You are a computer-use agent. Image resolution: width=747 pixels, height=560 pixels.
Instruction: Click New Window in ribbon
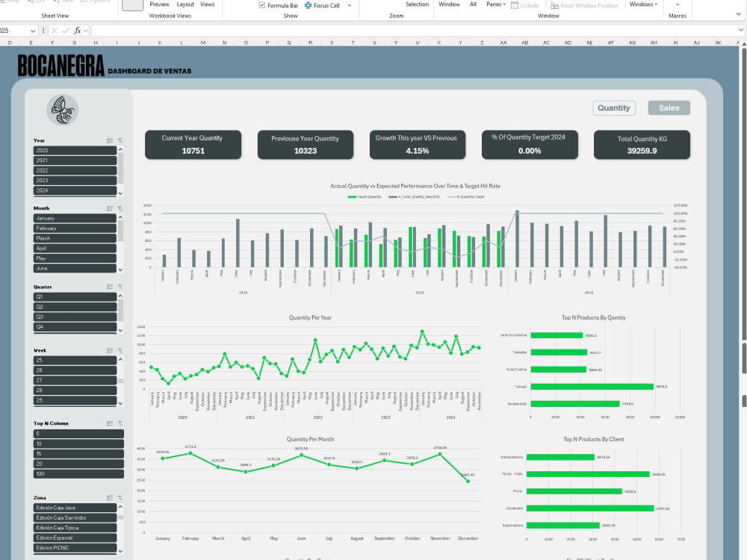[449, 4]
